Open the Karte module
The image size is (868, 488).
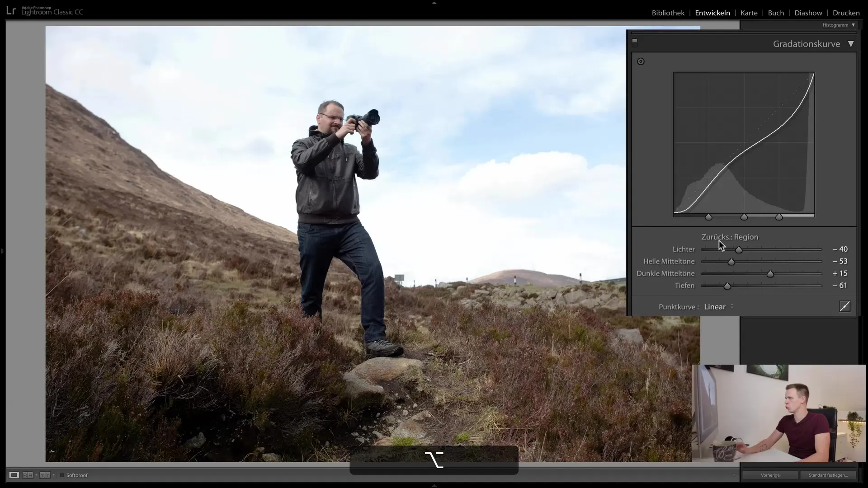pos(749,13)
